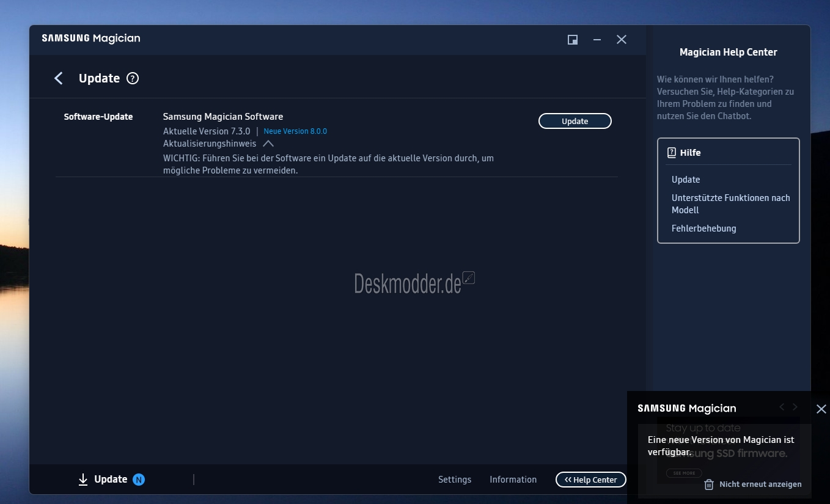Click the SEE MORE button in banner
Screen dimensions: 830x504
[x=684, y=473]
